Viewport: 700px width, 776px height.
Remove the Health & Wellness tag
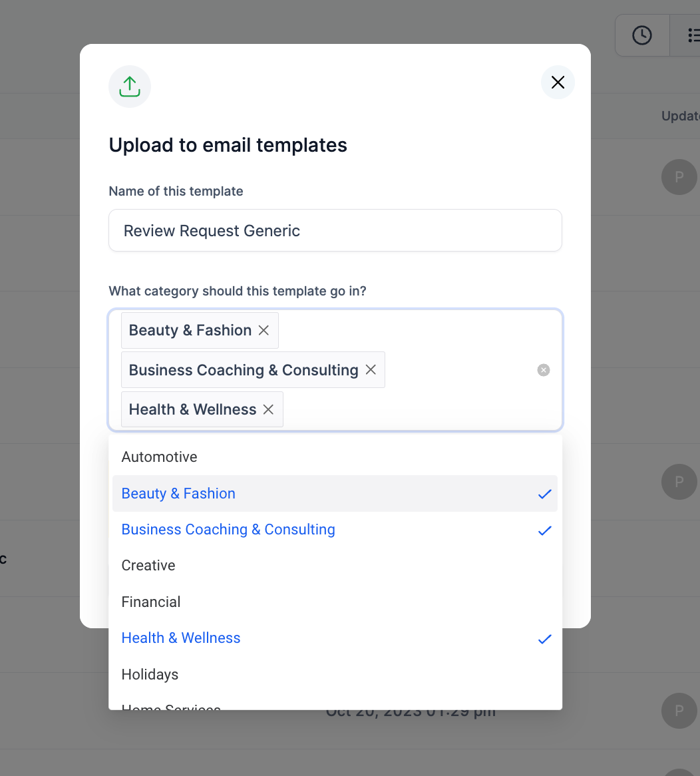click(268, 409)
